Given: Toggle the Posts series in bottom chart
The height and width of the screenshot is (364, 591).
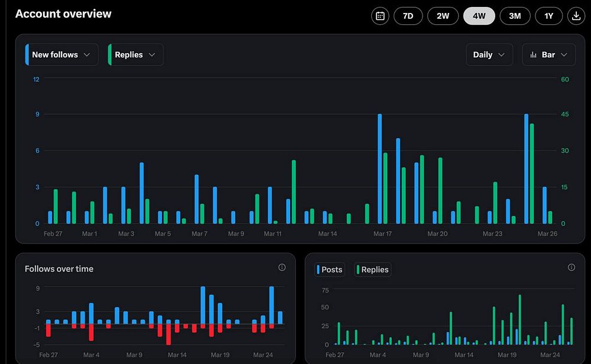Looking at the screenshot, I should tap(330, 269).
